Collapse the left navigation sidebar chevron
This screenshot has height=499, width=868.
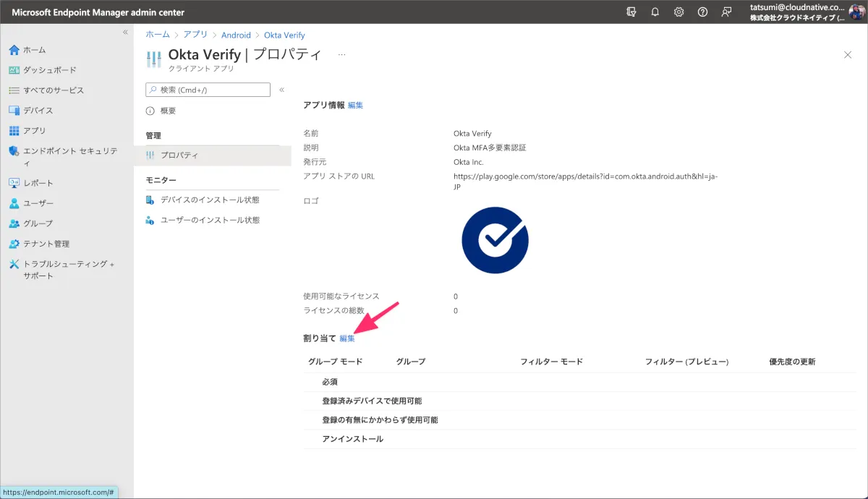(125, 33)
